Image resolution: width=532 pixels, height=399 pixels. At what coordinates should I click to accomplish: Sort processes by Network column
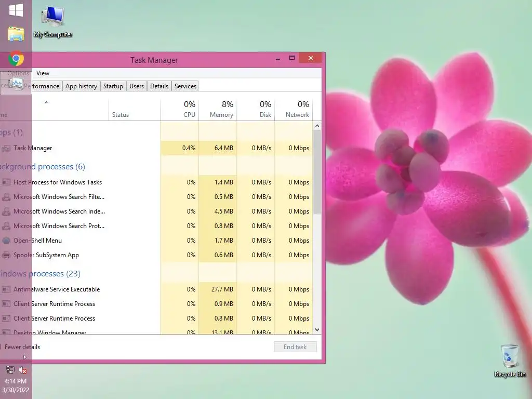294,110
